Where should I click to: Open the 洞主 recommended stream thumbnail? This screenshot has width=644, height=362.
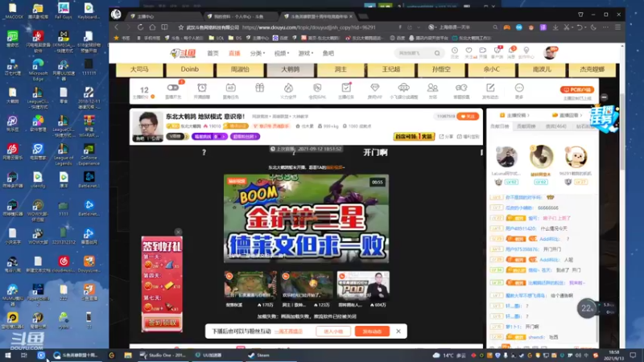coord(307,285)
